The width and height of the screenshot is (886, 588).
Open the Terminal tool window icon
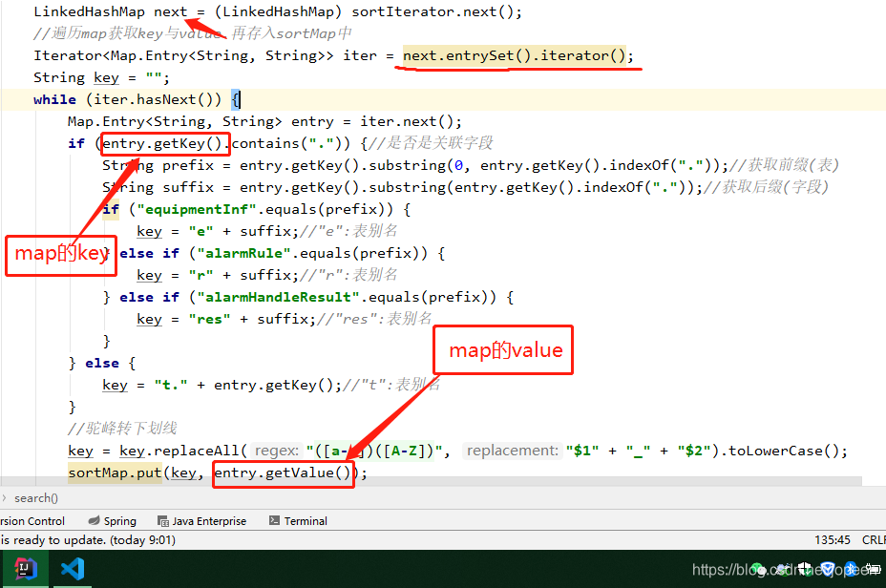[275, 520]
